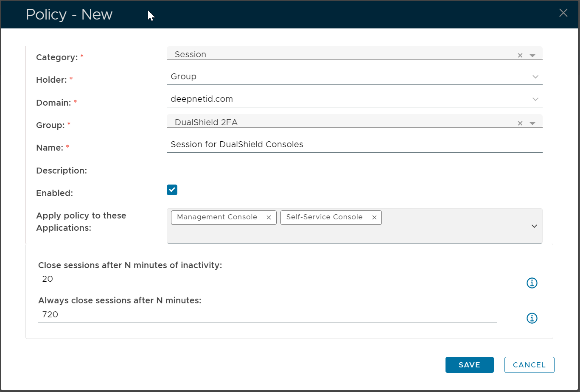
Task: Click the inactivity minutes field showing 20
Action: point(267,280)
